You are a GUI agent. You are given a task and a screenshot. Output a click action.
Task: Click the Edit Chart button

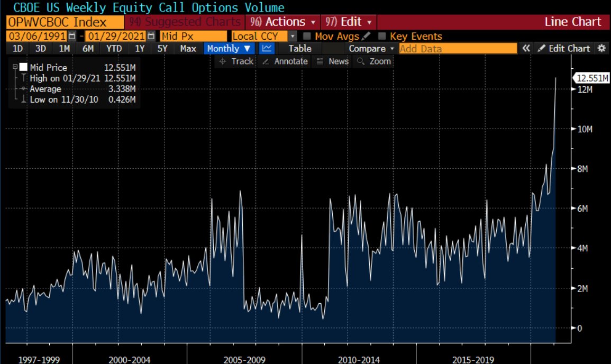coord(563,49)
